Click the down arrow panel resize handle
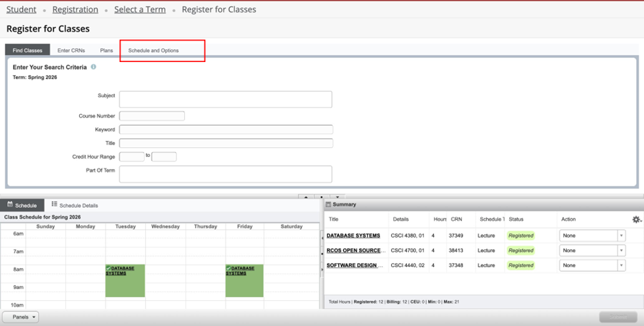The image size is (644, 326). (337, 197)
